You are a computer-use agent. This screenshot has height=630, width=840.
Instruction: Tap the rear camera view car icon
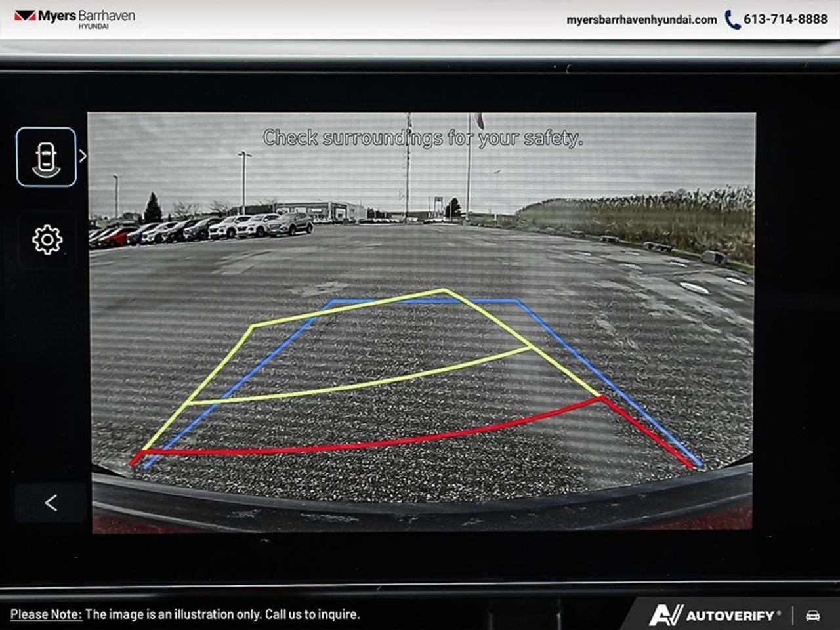tap(46, 157)
